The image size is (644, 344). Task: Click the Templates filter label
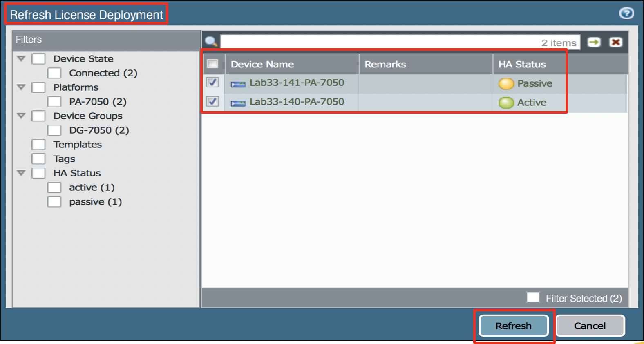78,145
